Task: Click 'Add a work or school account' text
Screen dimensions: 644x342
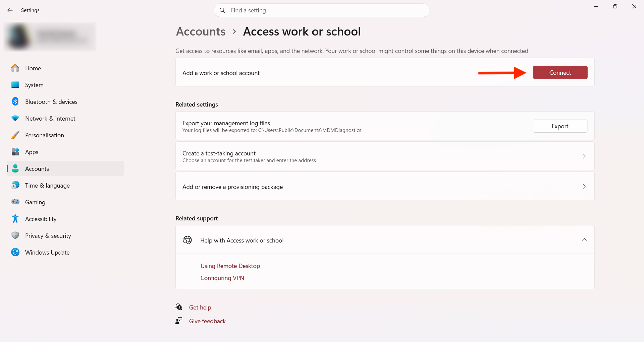Action: point(221,73)
